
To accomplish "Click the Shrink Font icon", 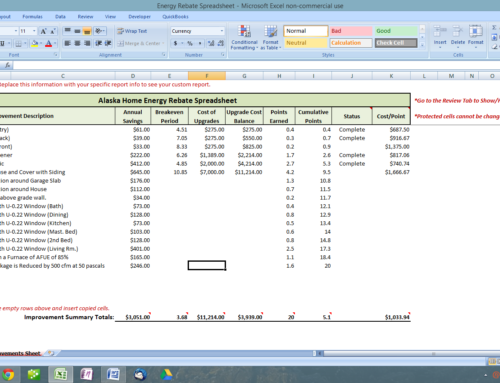I will pos(53,31).
